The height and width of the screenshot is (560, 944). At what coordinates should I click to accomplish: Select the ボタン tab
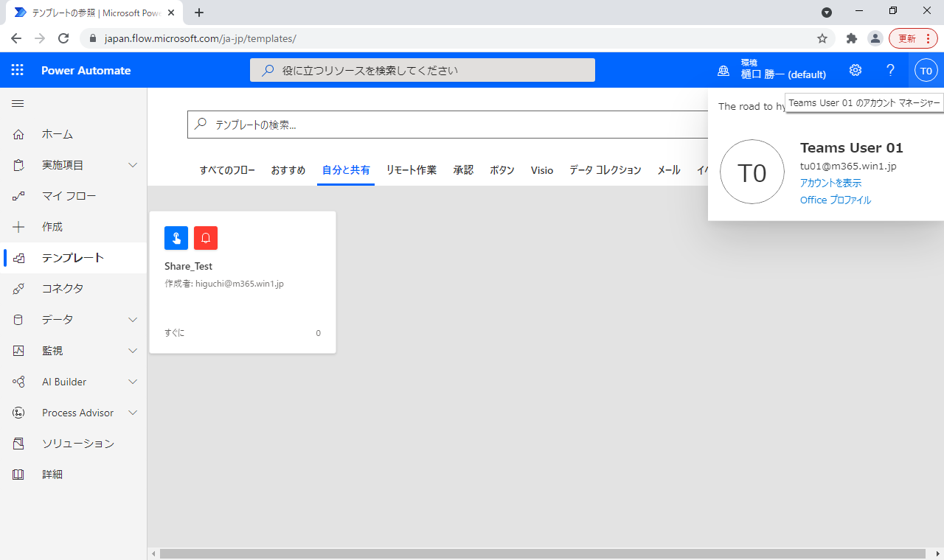pos(502,170)
